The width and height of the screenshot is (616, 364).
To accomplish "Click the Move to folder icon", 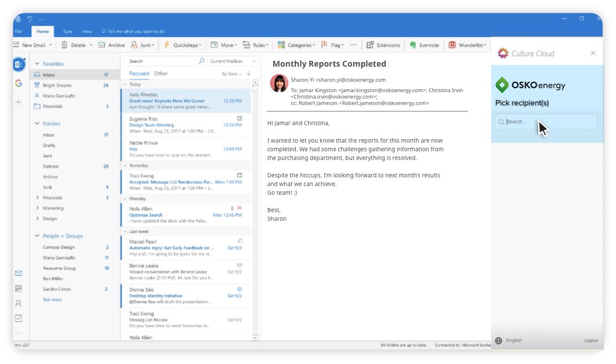I will point(214,45).
